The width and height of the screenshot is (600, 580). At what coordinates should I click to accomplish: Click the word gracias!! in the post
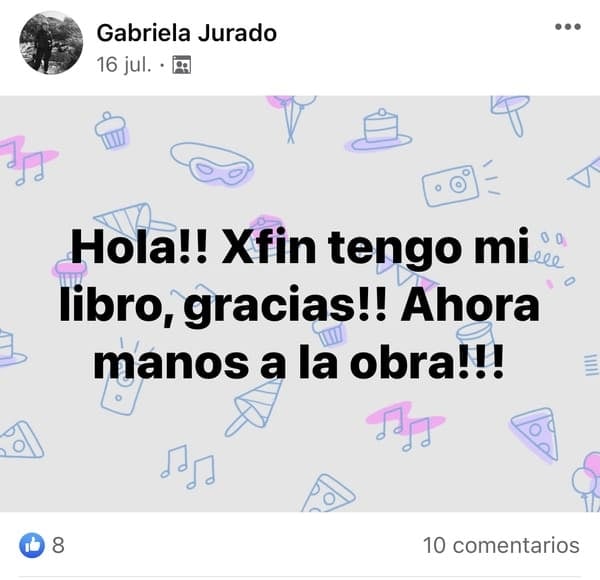[x=285, y=307]
